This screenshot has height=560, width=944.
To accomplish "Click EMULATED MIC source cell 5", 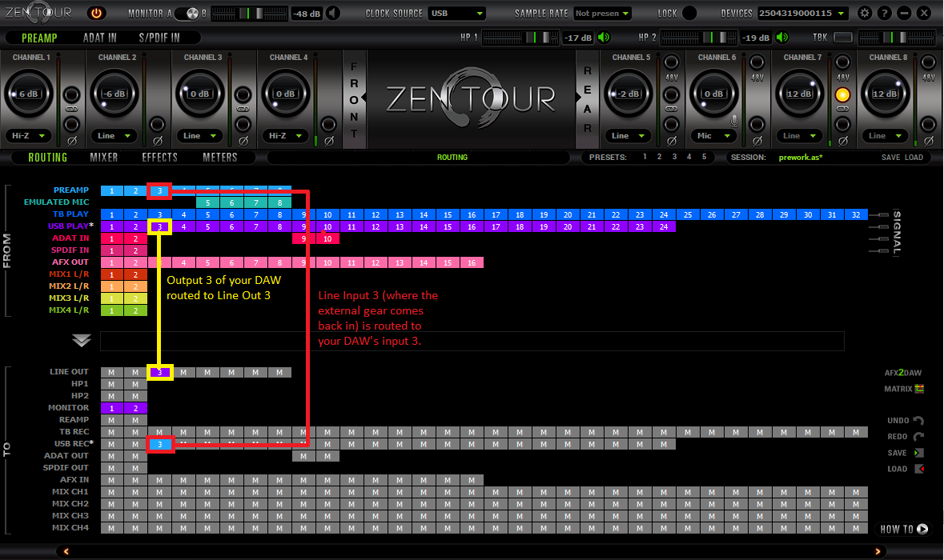I will 207,202.
